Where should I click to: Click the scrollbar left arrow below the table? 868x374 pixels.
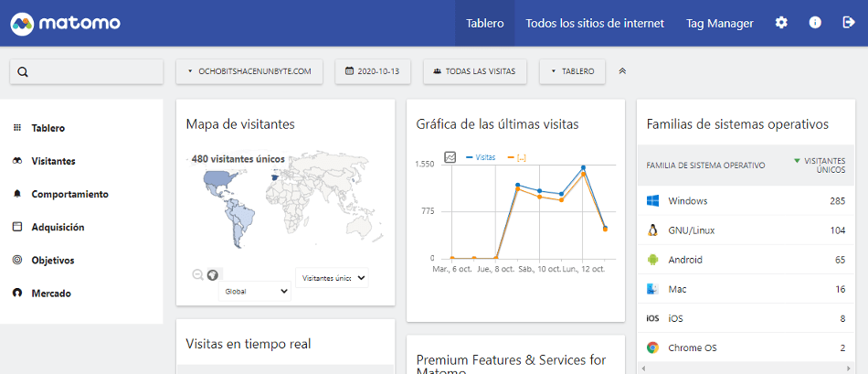tap(642, 368)
